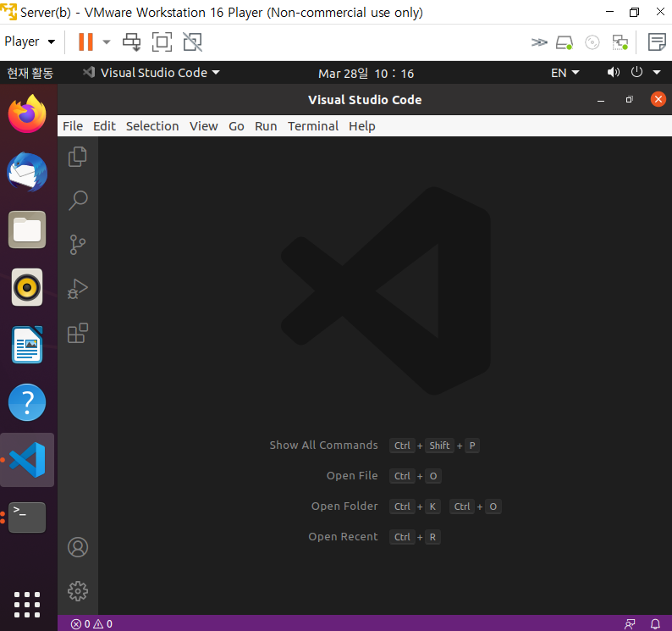Open the VMware message log icon

click(x=657, y=42)
